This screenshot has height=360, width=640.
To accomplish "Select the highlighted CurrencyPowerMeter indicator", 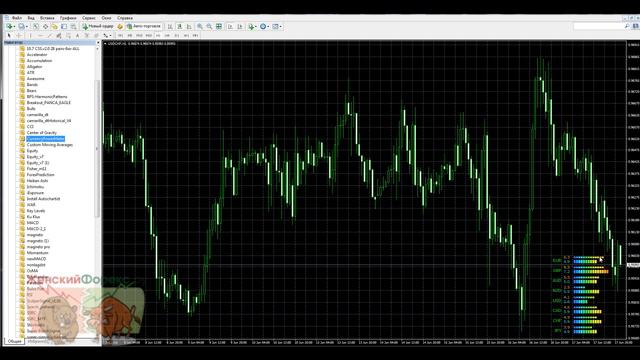I will coord(45,139).
